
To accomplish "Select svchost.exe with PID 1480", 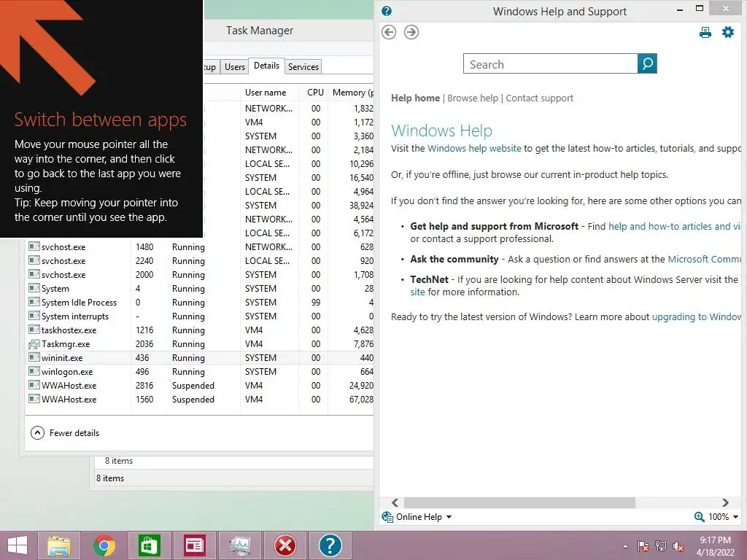I will tap(200, 246).
